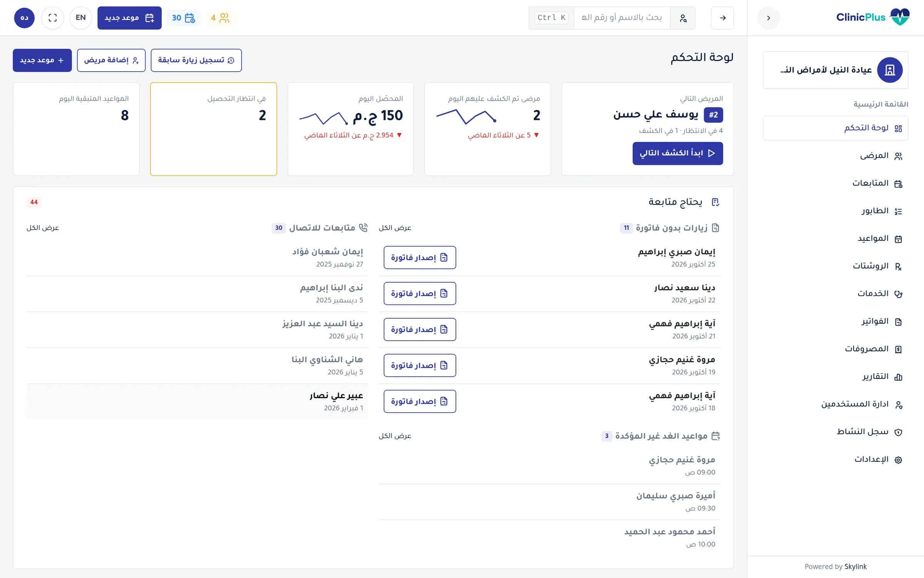
Task: Collapse the sidebar using the chevron button
Action: point(768,18)
